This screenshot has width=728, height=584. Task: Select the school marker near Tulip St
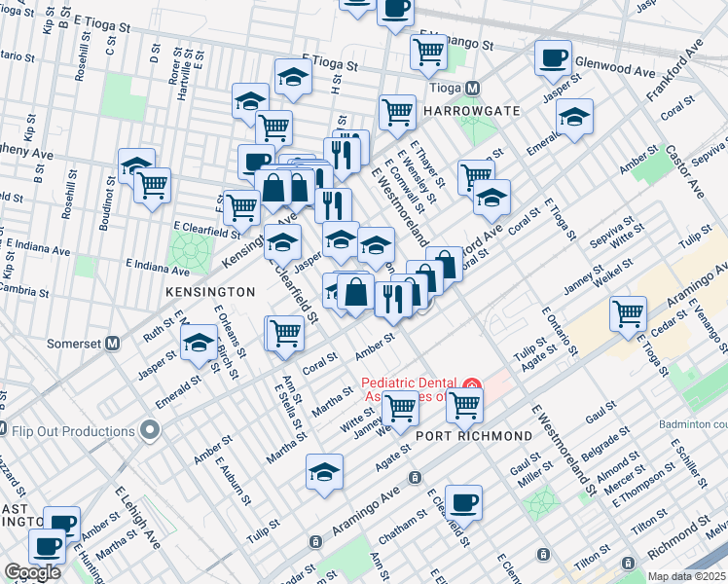pyautogui.click(x=324, y=473)
